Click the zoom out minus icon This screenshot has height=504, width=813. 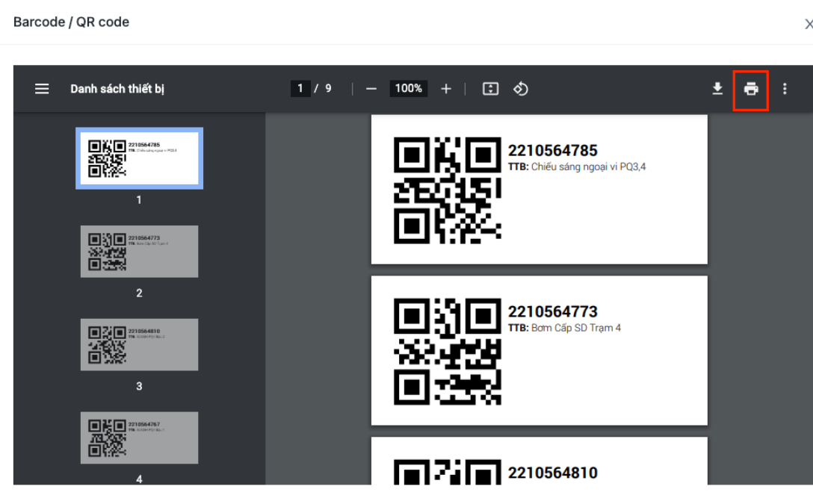tap(371, 89)
